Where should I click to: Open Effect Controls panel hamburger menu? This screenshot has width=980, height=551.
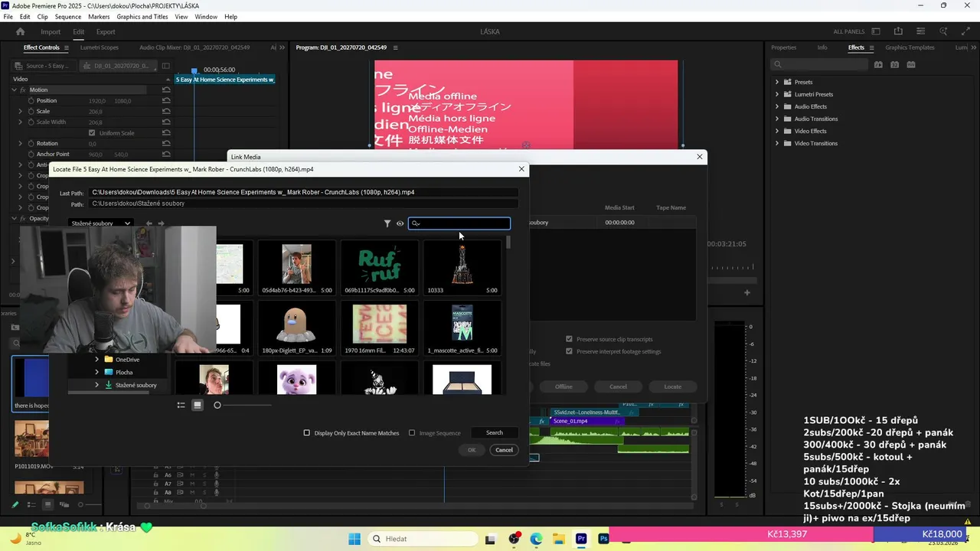coord(66,47)
